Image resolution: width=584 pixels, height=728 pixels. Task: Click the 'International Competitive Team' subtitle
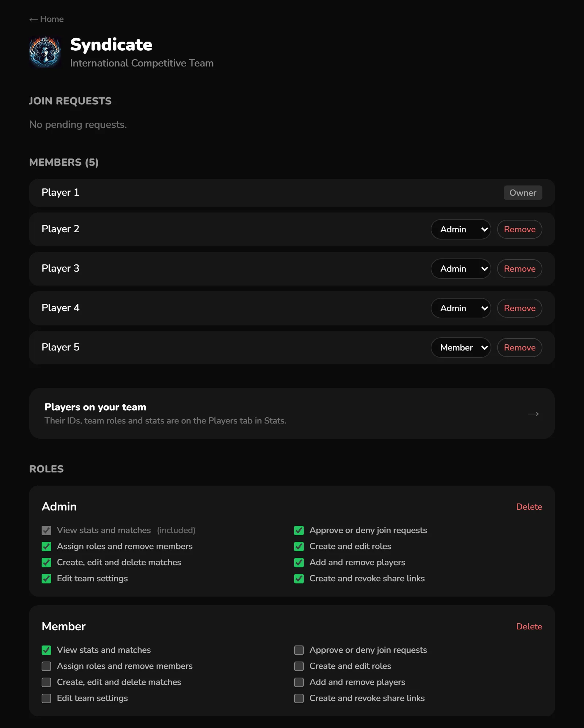[x=142, y=63]
